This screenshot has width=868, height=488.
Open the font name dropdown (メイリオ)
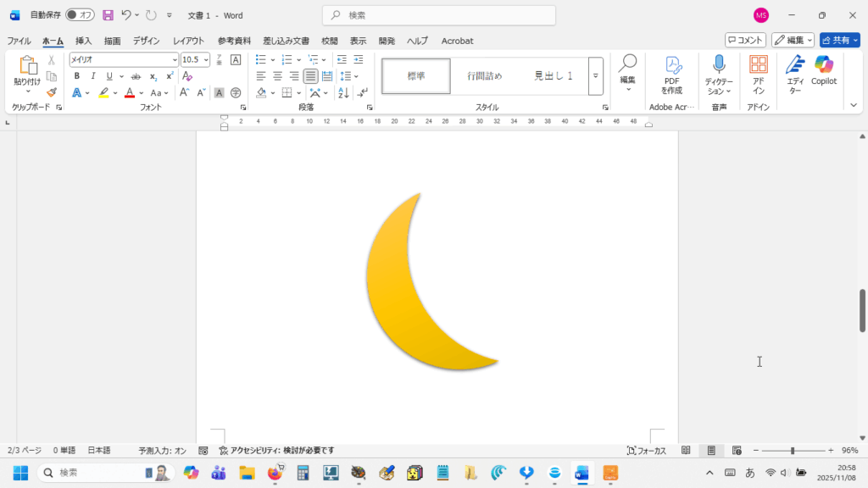coord(175,59)
